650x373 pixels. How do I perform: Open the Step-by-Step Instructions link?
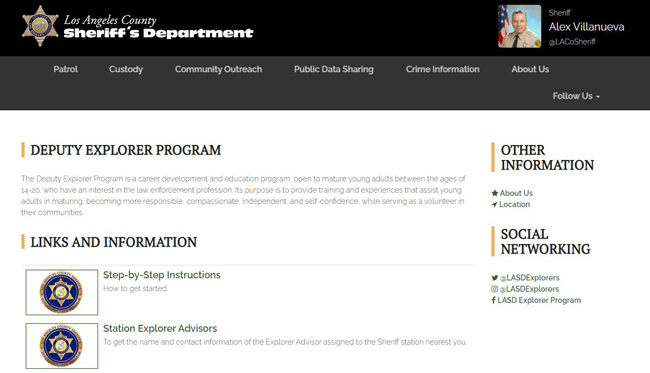(x=162, y=275)
